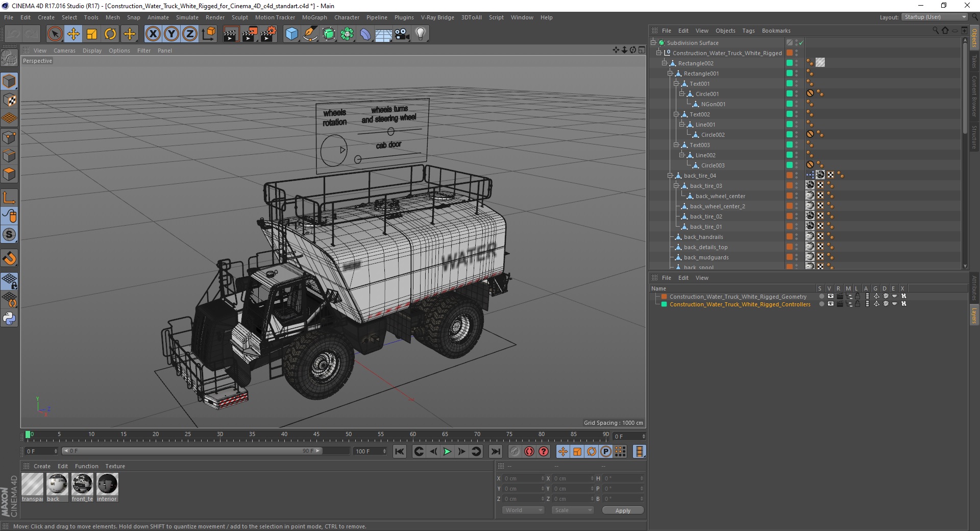Add a Light object

[x=421, y=34]
